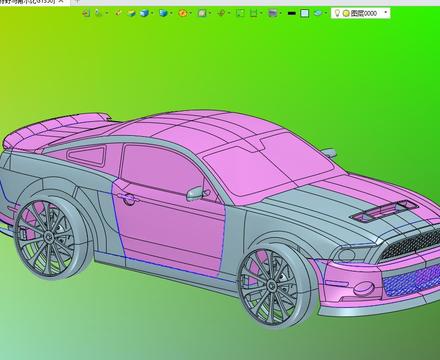Click the light blue cube icon beside the green-yellow block
Image resolution: width=440 pixels, height=360 pixels.
(x=144, y=13)
